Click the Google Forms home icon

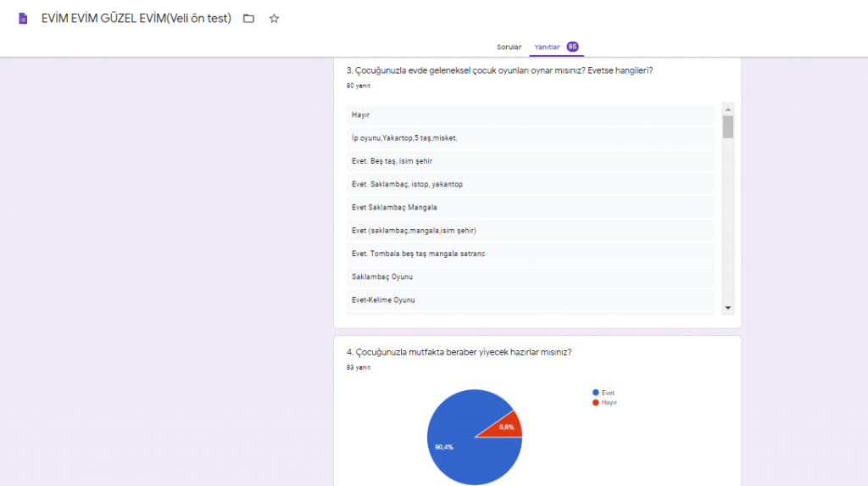(23, 19)
